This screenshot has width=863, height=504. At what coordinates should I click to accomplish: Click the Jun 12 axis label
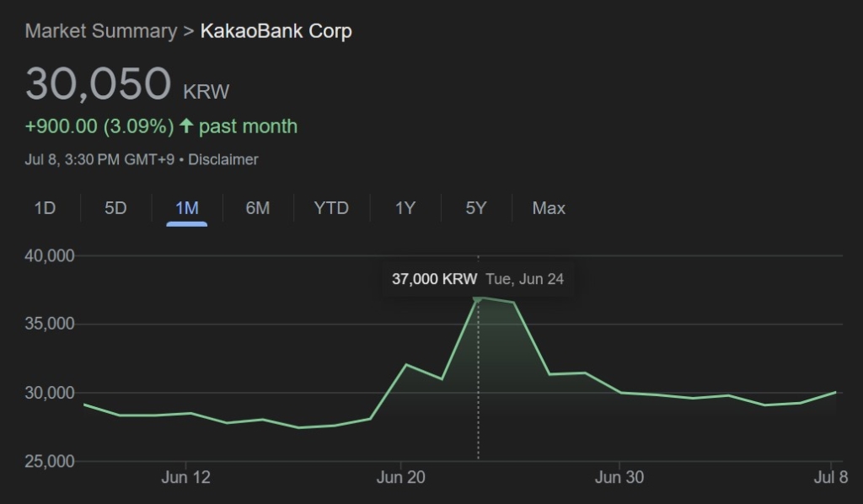(x=185, y=476)
